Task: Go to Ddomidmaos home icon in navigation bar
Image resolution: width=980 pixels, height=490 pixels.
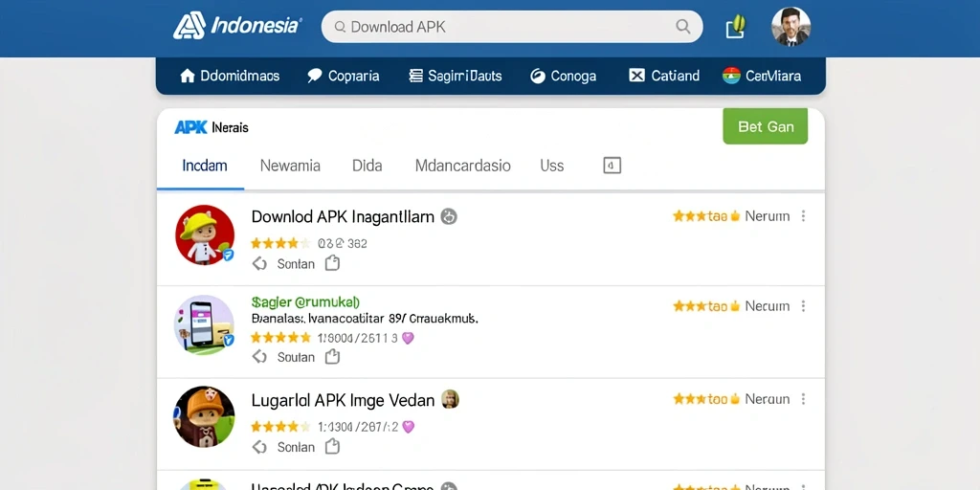Action: pyautogui.click(x=230, y=77)
